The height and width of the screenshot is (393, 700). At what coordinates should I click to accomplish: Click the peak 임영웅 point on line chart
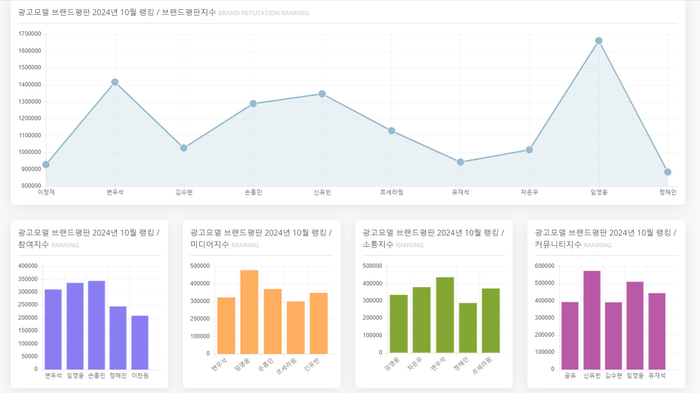599,41
